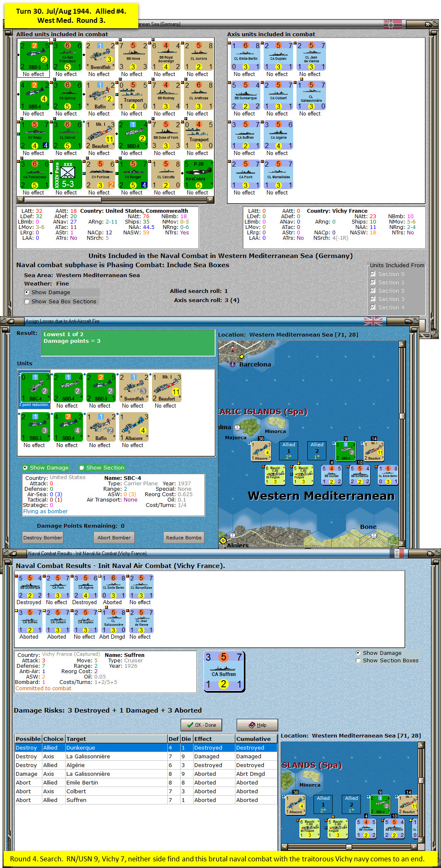This screenshot has height=868, width=441.
Task: Select the BB Duke of York counter
Action: tap(166, 135)
